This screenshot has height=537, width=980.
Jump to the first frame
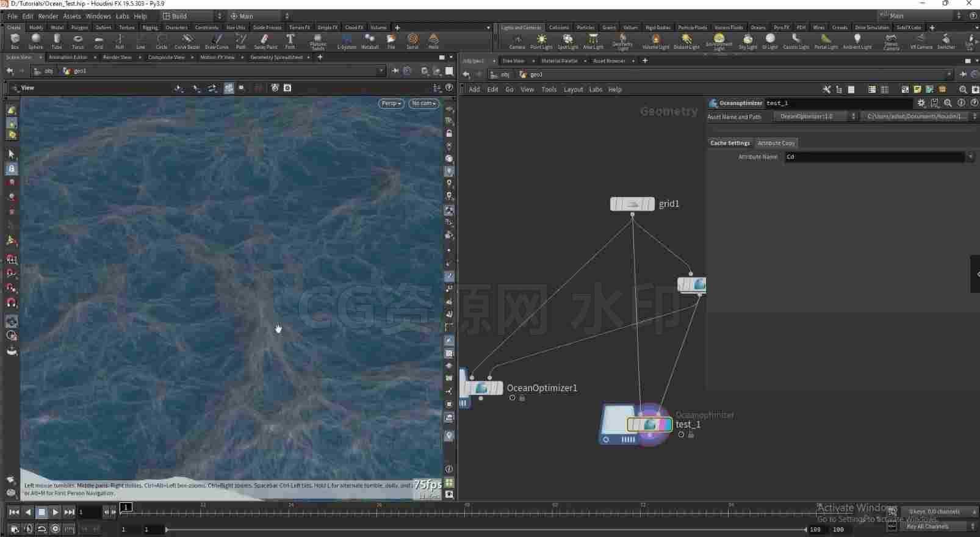tap(13, 512)
